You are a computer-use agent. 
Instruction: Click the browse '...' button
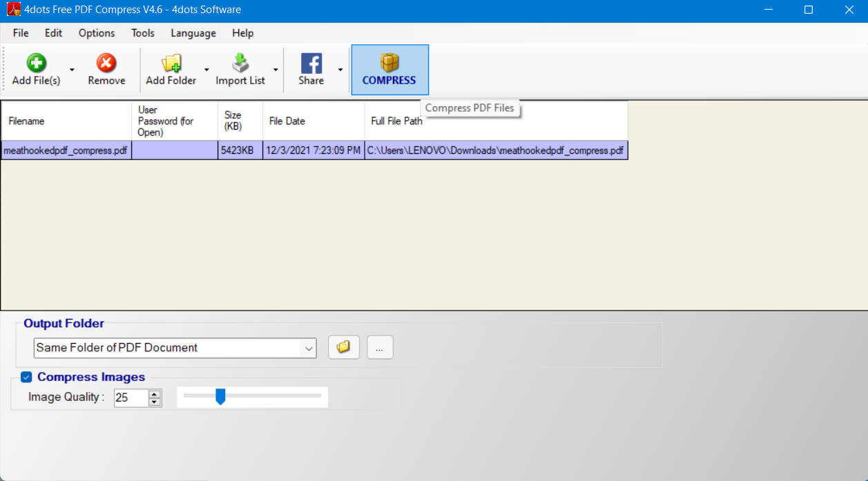[x=380, y=348]
